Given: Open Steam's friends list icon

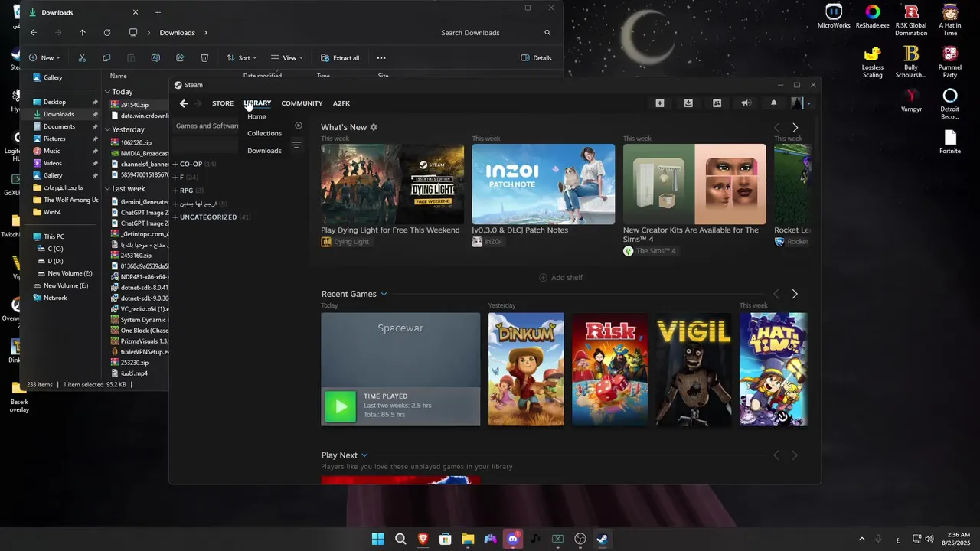Looking at the screenshot, I should pos(717,103).
